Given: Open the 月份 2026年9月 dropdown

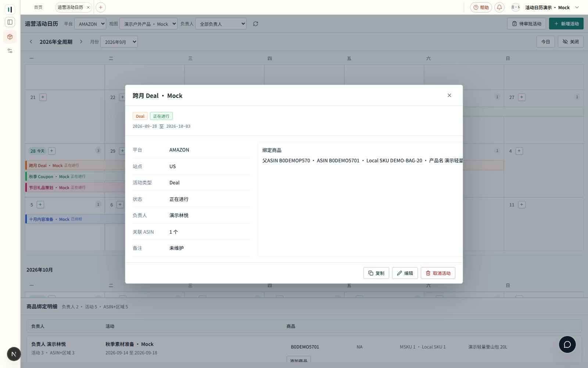Looking at the screenshot, I should tap(119, 42).
